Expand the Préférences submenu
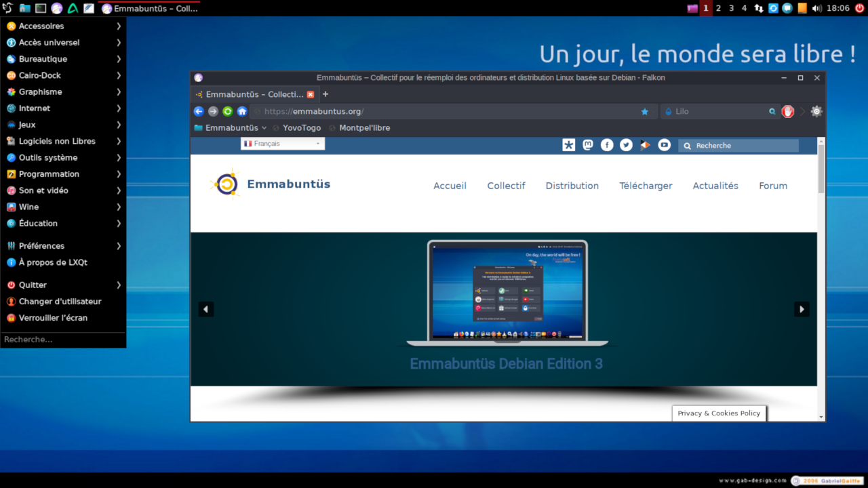This screenshot has width=868, height=488. click(x=63, y=246)
